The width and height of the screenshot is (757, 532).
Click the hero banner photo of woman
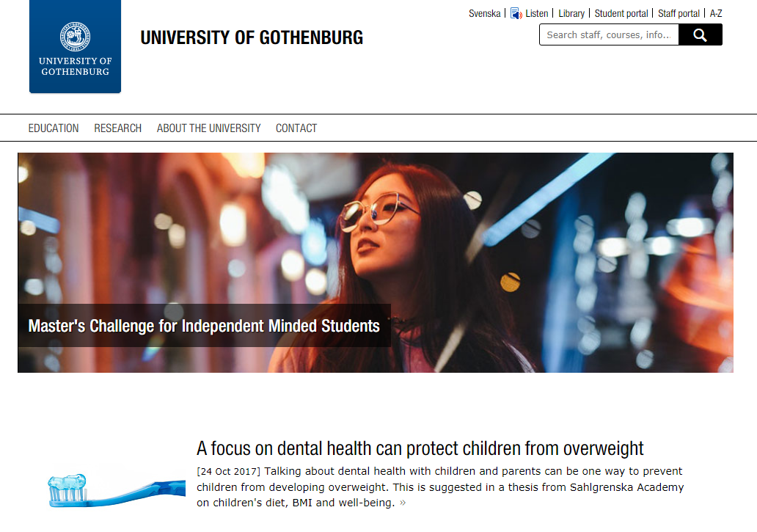(x=376, y=263)
